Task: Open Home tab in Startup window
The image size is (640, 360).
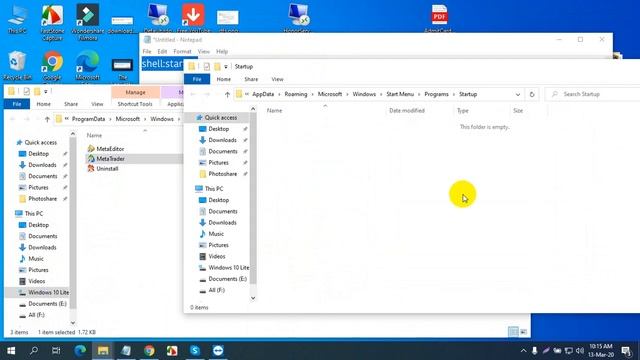Action: 223,79
